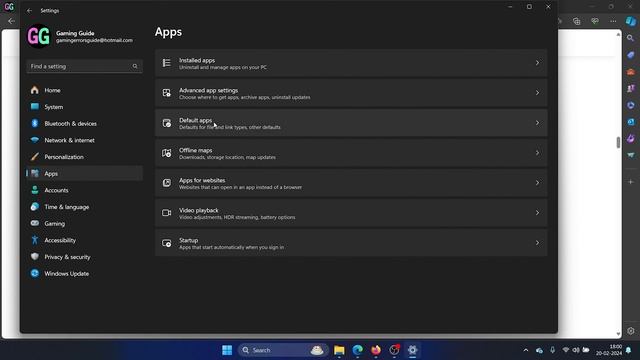Open Copilot in Edge sidebar
The image size is (640, 360).
click(x=631, y=21)
